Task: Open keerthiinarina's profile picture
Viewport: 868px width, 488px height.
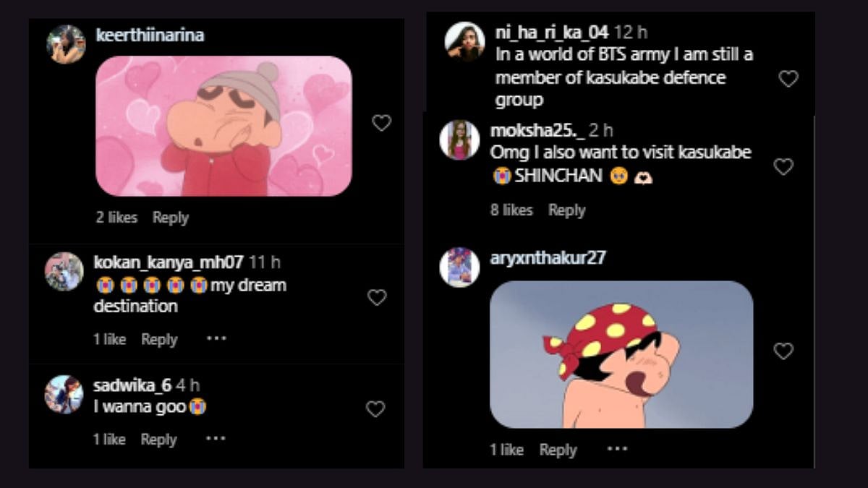Action: click(66, 44)
